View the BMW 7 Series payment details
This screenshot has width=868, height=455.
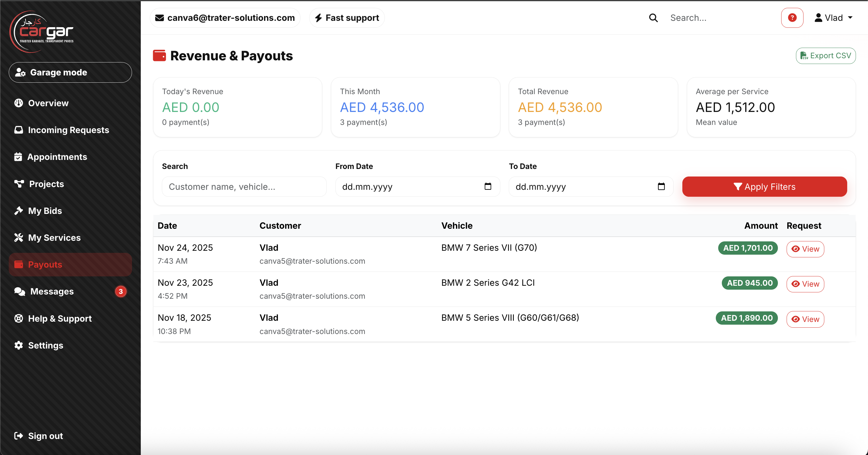pos(805,249)
